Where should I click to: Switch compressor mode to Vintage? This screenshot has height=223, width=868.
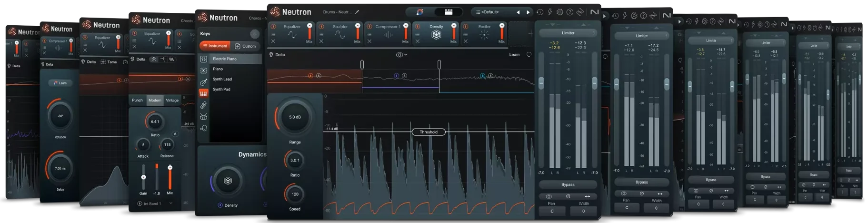click(x=172, y=100)
